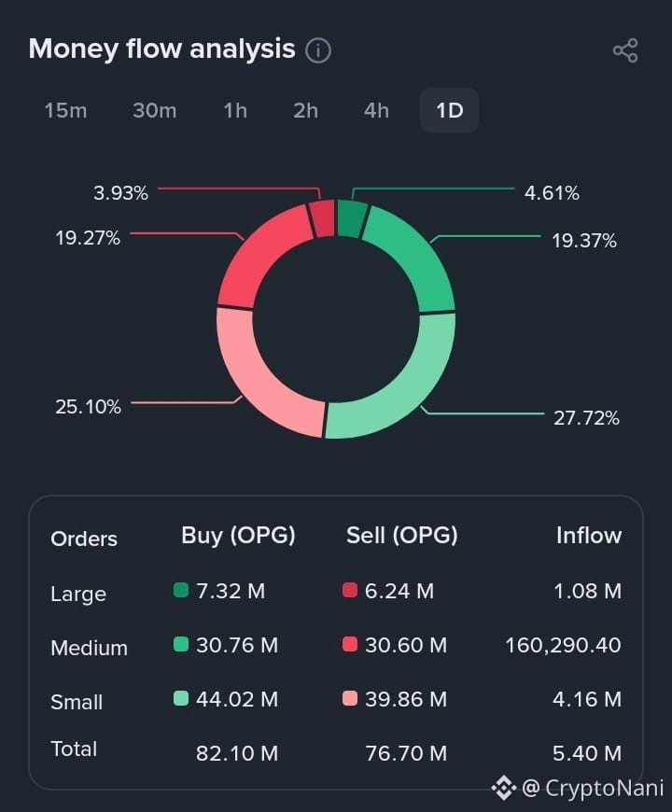Open the Money flow analysis info icon
Viewport: 672px width, 812px height.
318,50
